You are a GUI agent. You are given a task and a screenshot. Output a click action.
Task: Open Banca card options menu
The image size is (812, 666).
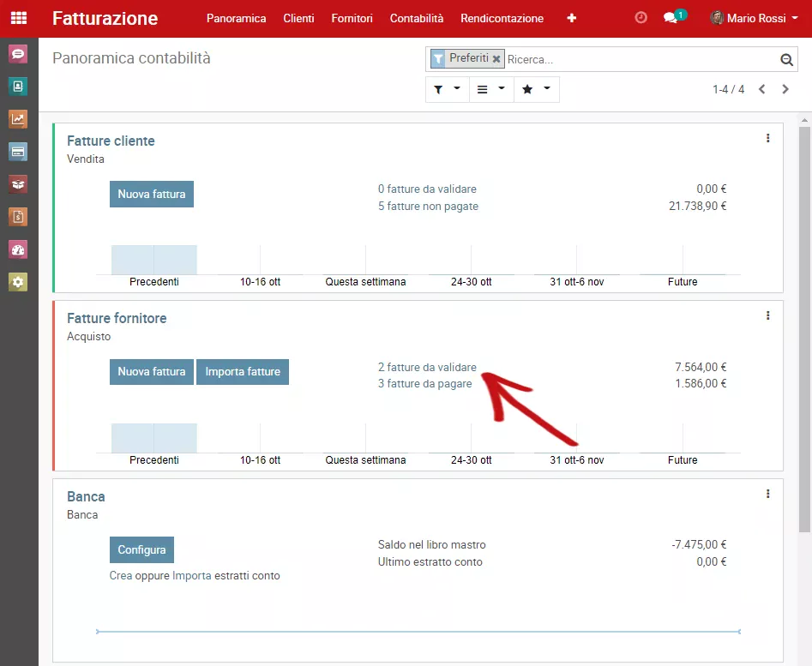[x=768, y=494]
